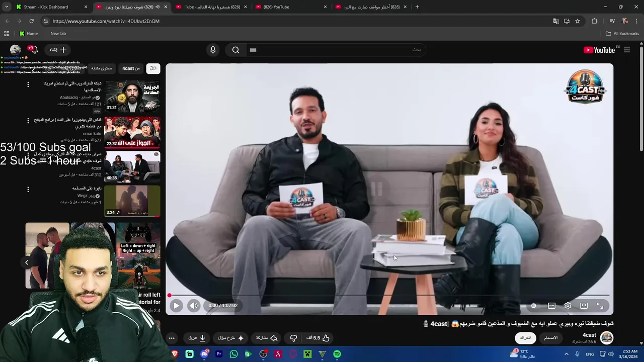Image resolution: width=644 pixels, height=362 pixels.
Task: Open the Create (إنشاء) button
Action: pyautogui.click(x=58, y=50)
